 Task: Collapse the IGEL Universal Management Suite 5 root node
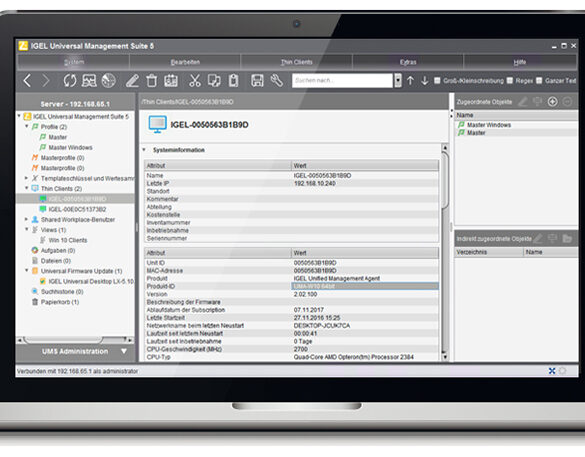point(19,116)
